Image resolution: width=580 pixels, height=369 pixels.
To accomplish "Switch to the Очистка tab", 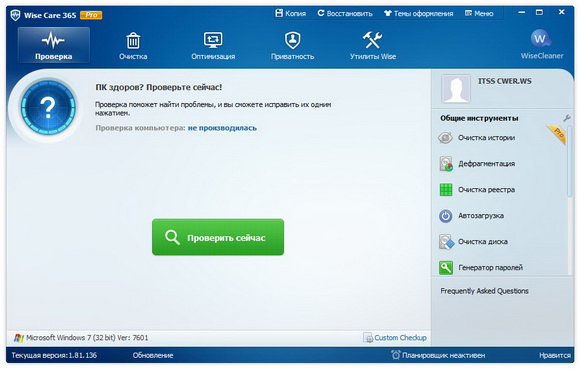I will tap(133, 45).
